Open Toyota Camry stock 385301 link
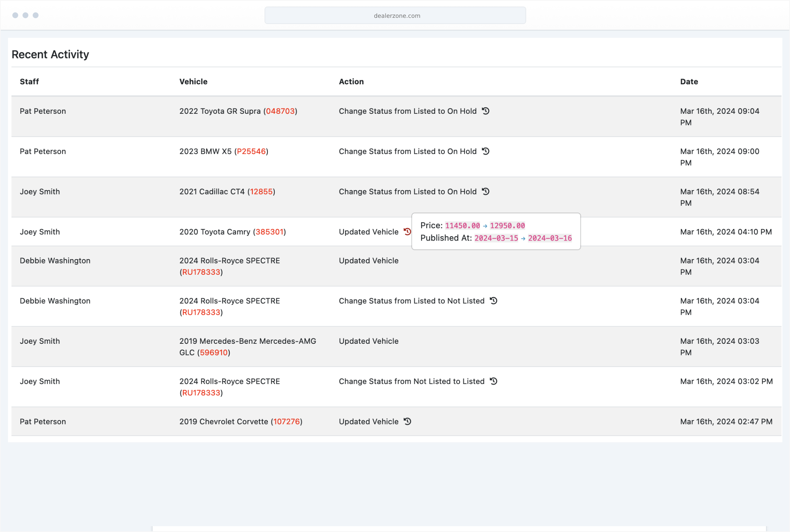790x532 pixels. 269,232
